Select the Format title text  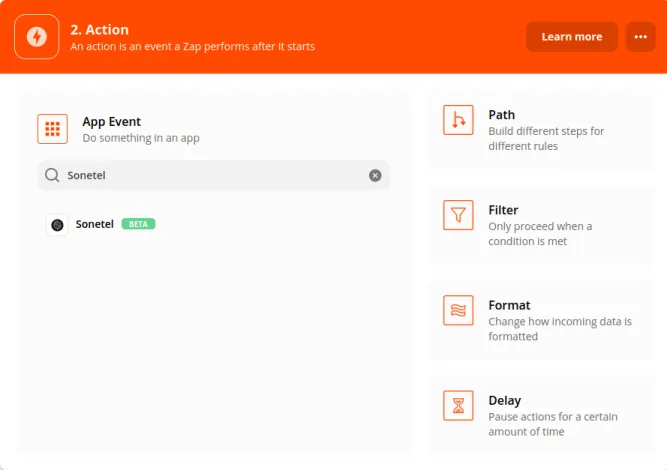(x=509, y=305)
